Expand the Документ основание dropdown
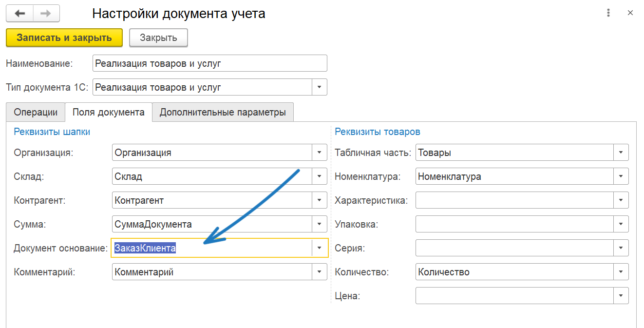The height and width of the screenshot is (328, 644). click(x=319, y=248)
